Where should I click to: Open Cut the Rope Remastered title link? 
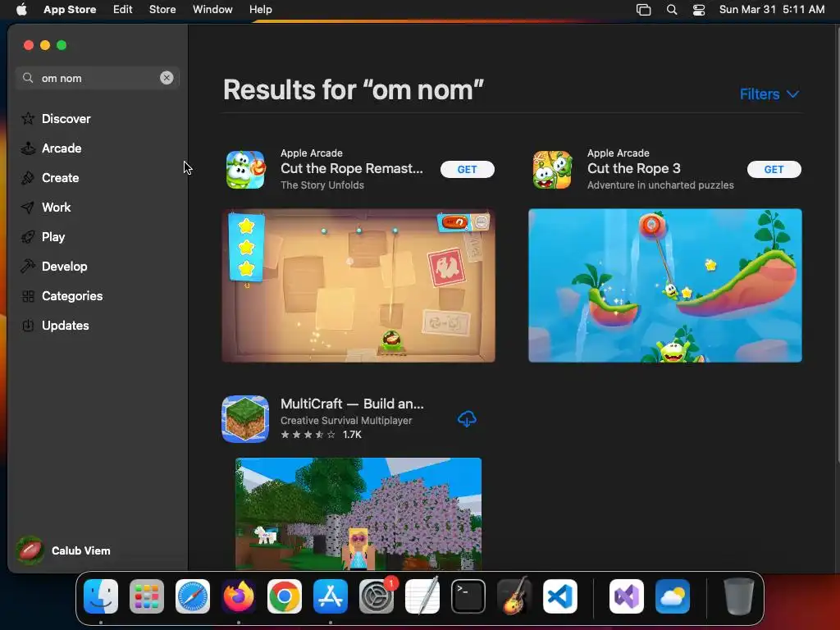351,168
